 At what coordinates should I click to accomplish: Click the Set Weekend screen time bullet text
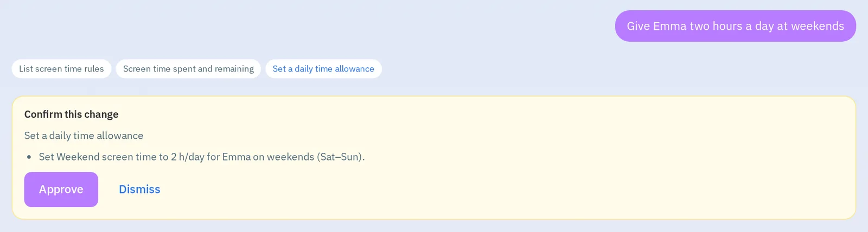click(x=202, y=157)
